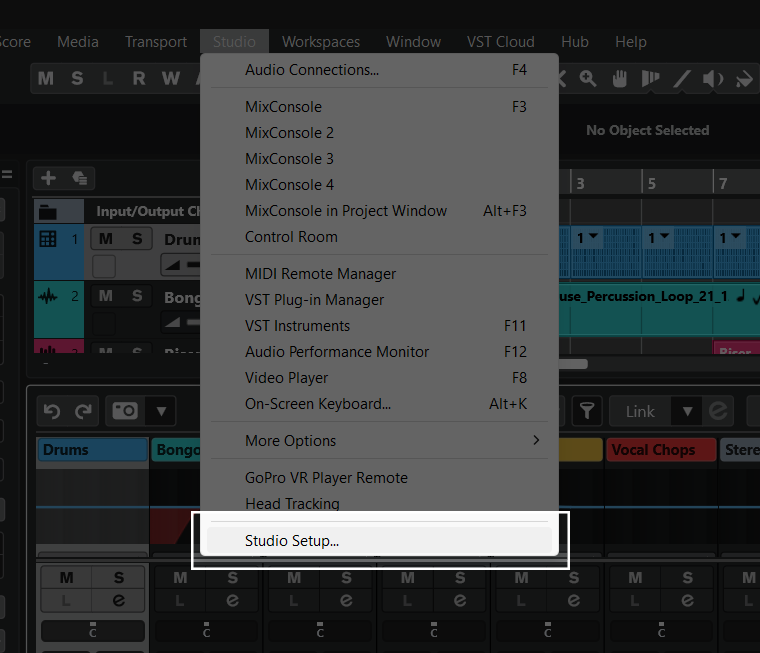760x653 pixels.
Task: Click Add Track plus icon
Action: pyautogui.click(x=48, y=178)
